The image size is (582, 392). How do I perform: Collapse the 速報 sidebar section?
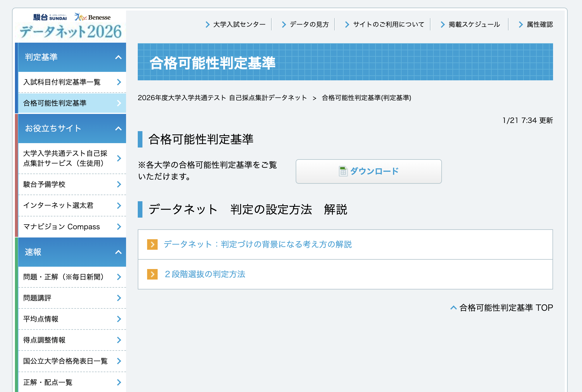point(118,252)
